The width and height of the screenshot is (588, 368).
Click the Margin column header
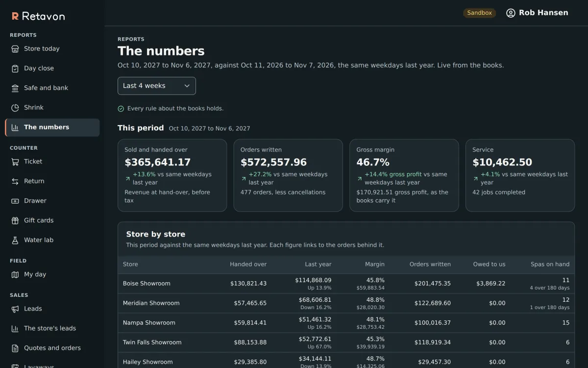click(375, 264)
